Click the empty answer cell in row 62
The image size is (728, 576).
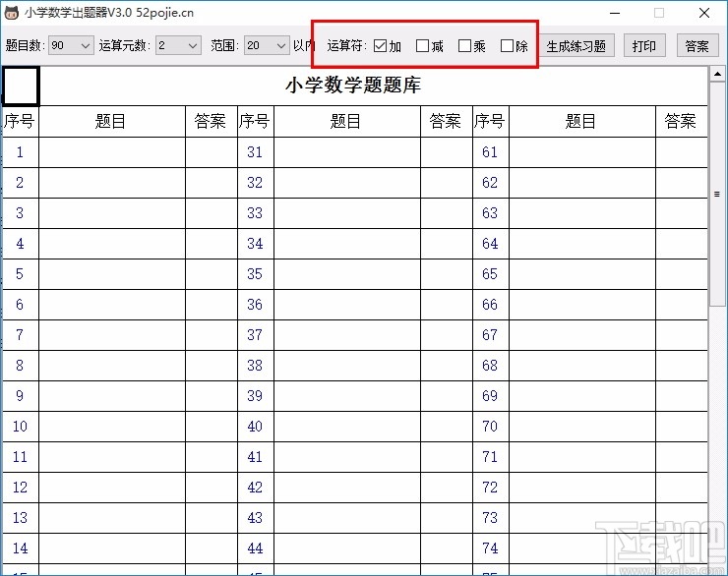click(x=682, y=183)
